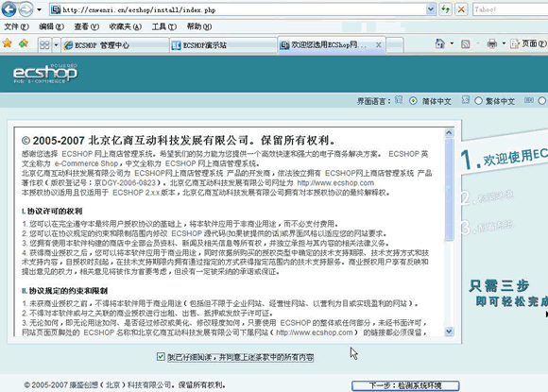548x392 pixels.
Task: Click the Print printer icon
Action: pos(492,43)
